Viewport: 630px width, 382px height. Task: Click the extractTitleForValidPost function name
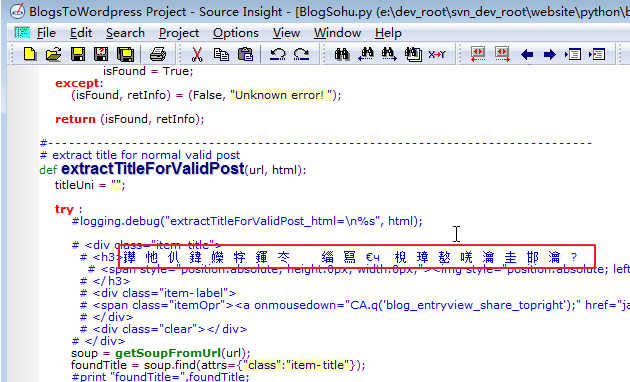[x=153, y=169]
